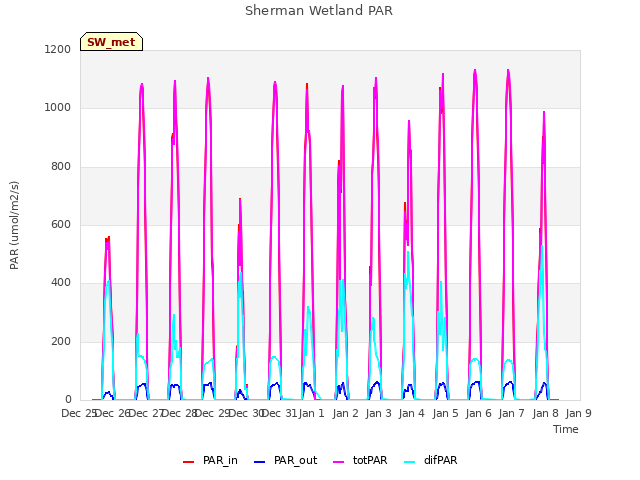The height and width of the screenshot is (480, 640).
Task: Click the Jan 3 x-axis tick label
Action: [379, 413]
